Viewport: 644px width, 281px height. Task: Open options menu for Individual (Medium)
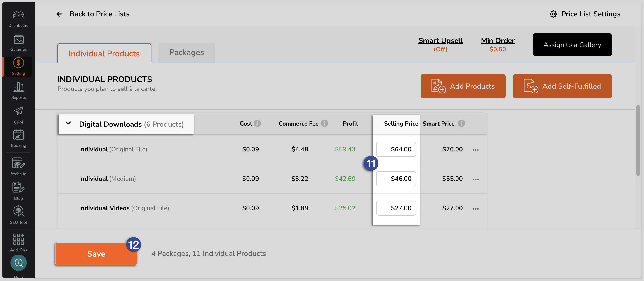pyautogui.click(x=475, y=179)
